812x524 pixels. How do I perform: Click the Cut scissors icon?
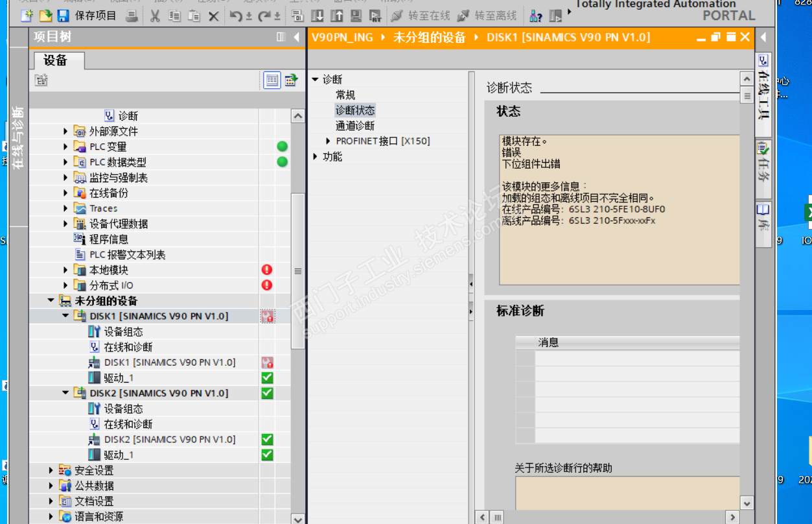pyautogui.click(x=155, y=16)
